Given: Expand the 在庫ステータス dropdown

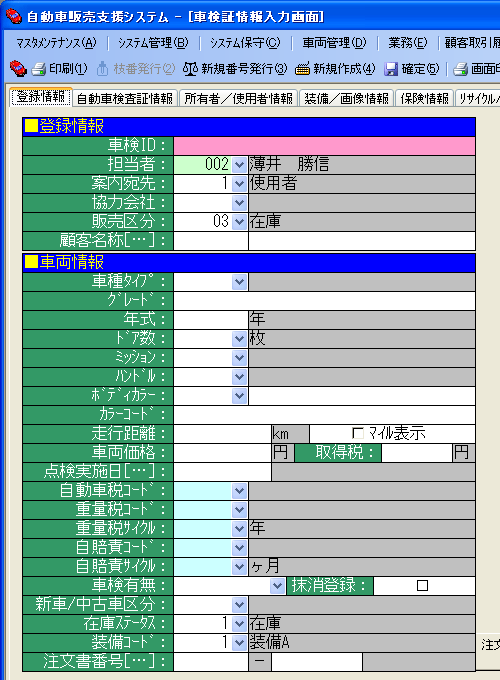Looking at the screenshot, I should 239,624.
